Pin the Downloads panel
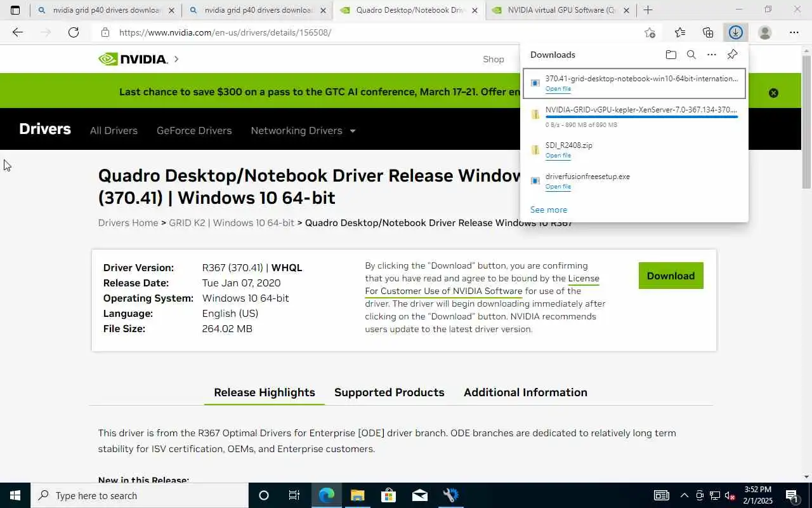Viewport: 812px width, 508px height. [x=732, y=55]
